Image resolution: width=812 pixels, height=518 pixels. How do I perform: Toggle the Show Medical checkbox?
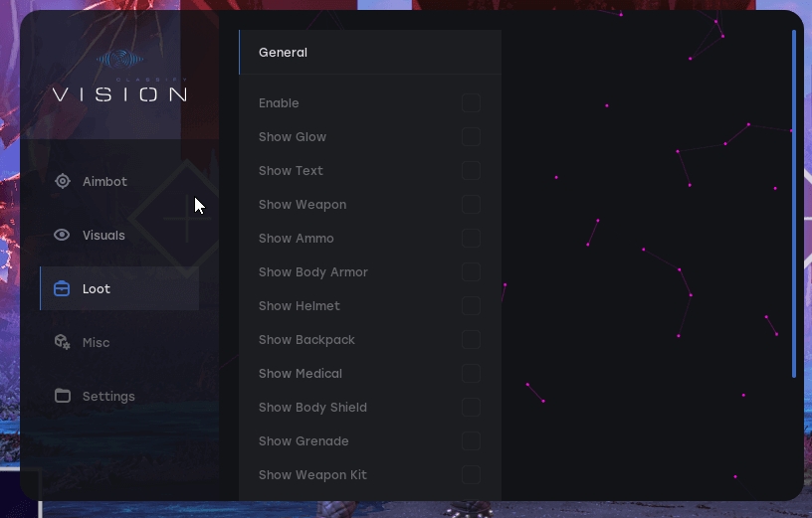tap(471, 374)
